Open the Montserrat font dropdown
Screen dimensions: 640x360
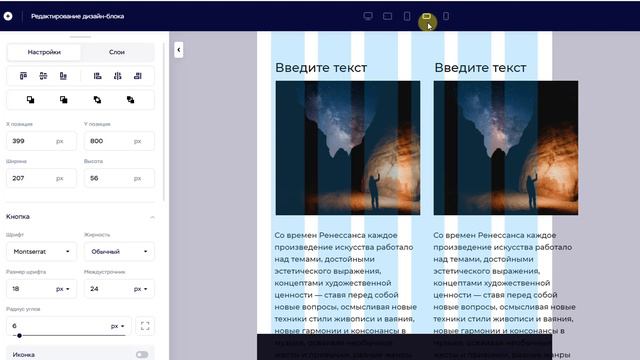click(x=41, y=251)
